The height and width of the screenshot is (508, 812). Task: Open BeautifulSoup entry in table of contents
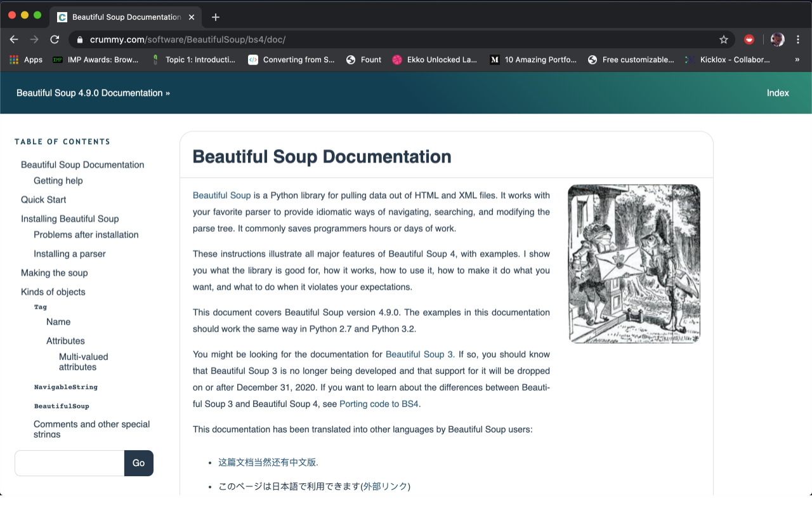(62, 406)
